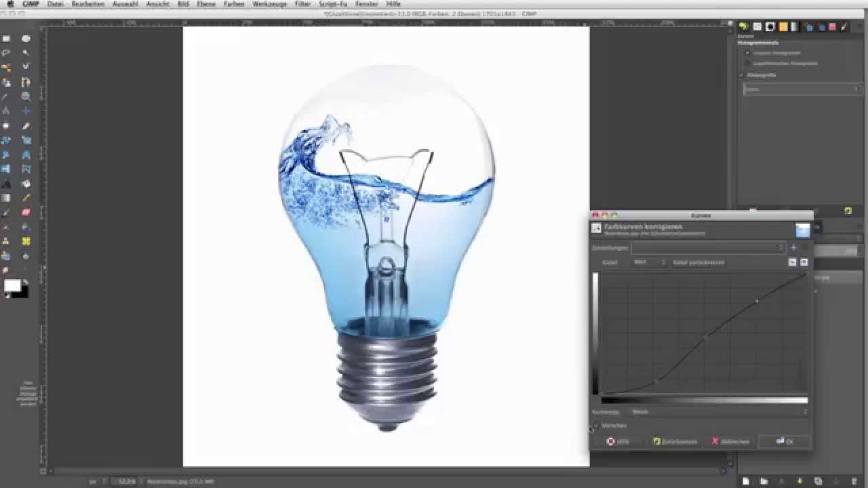
Task: Select the Select by Color tool
Action: click(6, 67)
